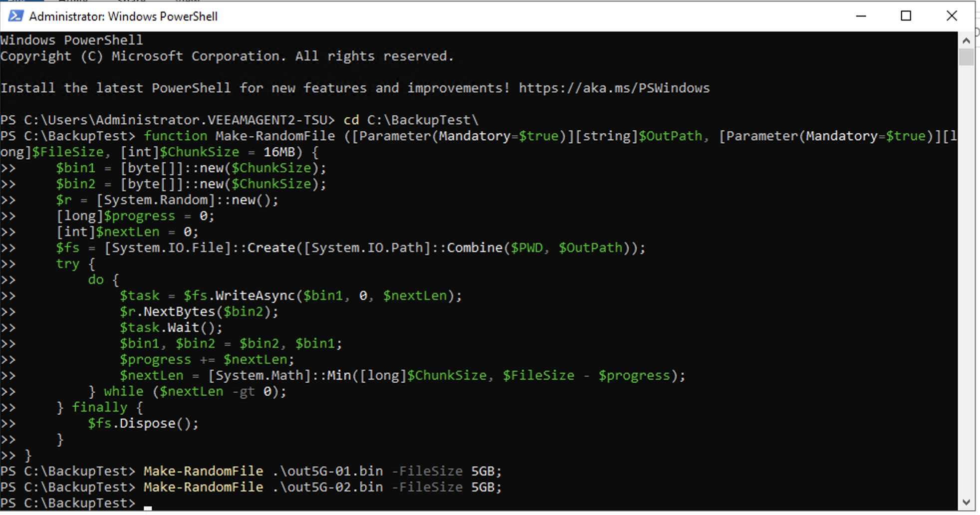
Task: Click the scrollbar up arrow
Action: (x=966, y=40)
